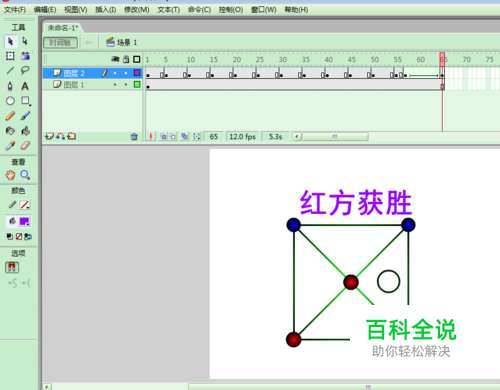Open the purple fill color swatch
The height and width of the screenshot is (390, 500).
(x=24, y=221)
